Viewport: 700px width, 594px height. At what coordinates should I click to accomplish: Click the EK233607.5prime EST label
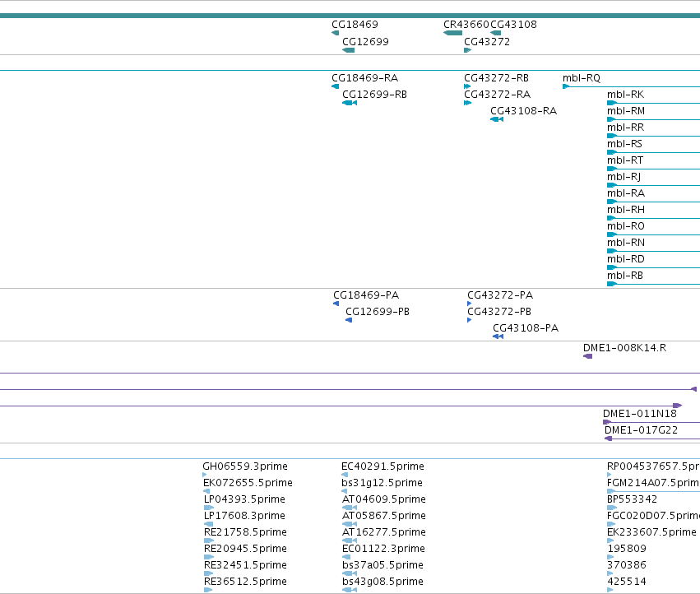(651, 533)
